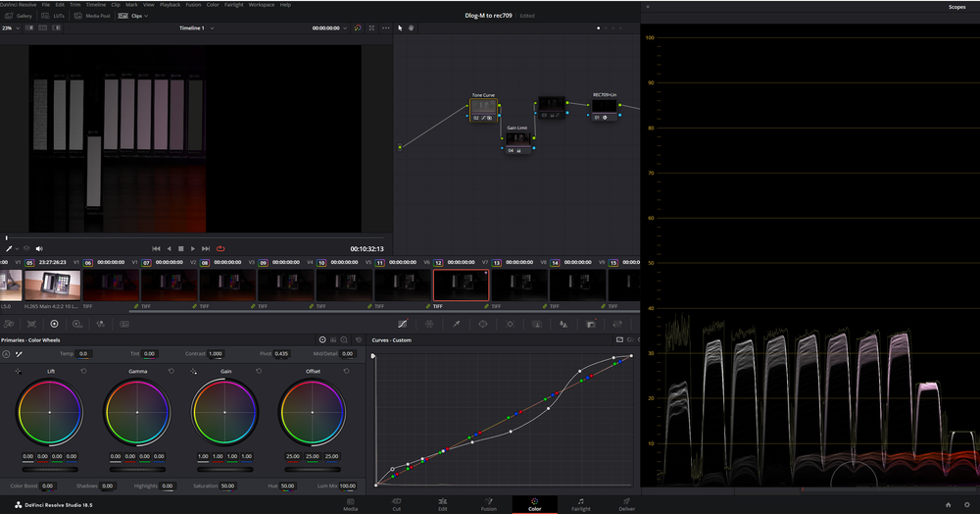Click the Contrast value field
This screenshot has width=980, height=514.
216,354
